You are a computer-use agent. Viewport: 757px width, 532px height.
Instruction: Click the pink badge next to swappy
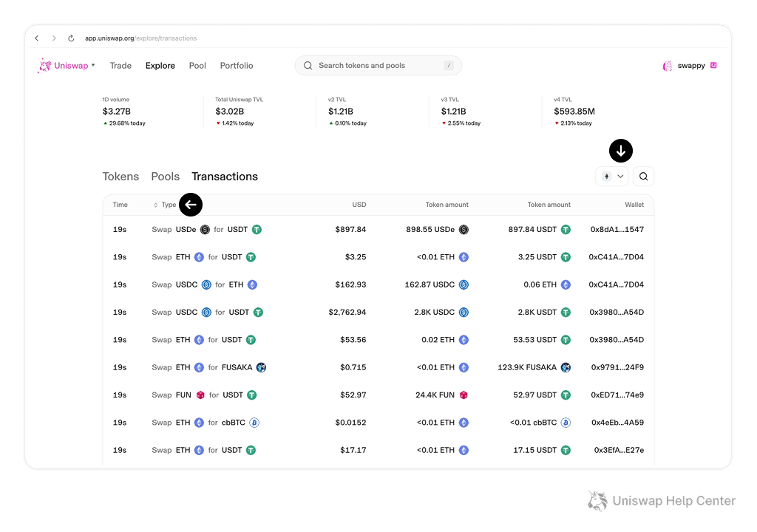tap(713, 65)
